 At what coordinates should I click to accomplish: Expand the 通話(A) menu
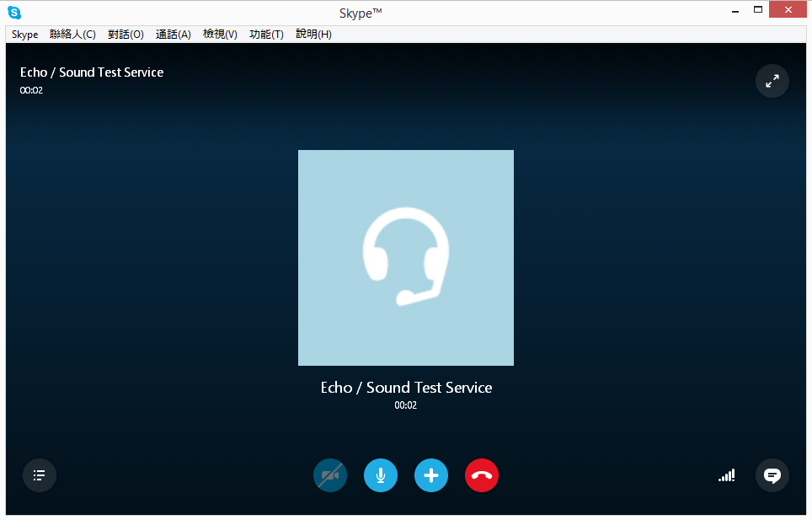tap(174, 35)
